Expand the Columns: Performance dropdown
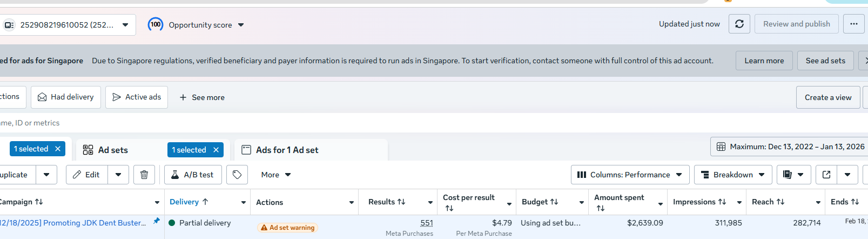The image size is (868, 239). pyautogui.click(x=630, y=175)
